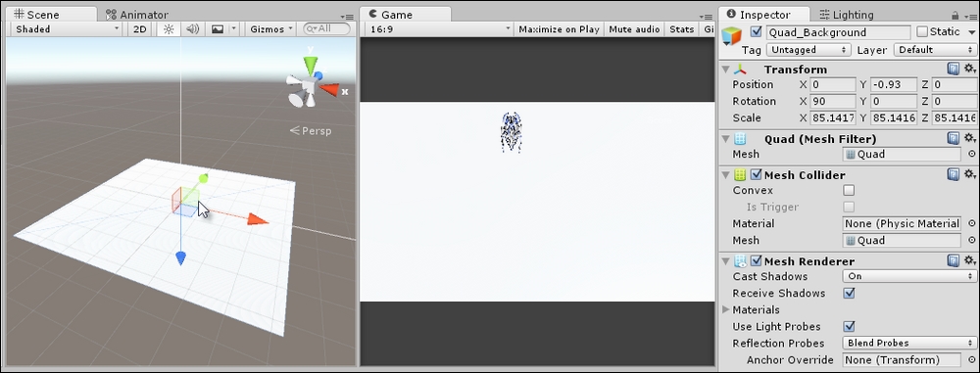Click the Position Y input field
Image resolution: width=980 pixels, height=373 pixels.
tap(894, 85)
